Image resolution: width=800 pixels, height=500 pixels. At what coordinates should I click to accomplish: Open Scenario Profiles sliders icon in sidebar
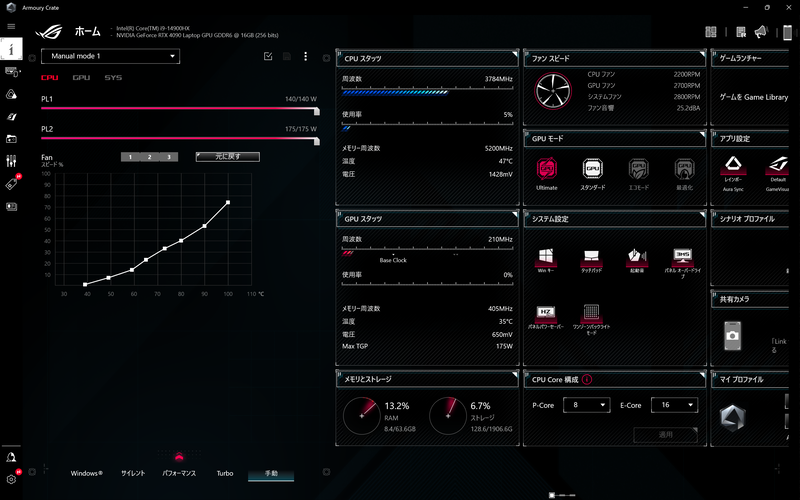(11, 161)
